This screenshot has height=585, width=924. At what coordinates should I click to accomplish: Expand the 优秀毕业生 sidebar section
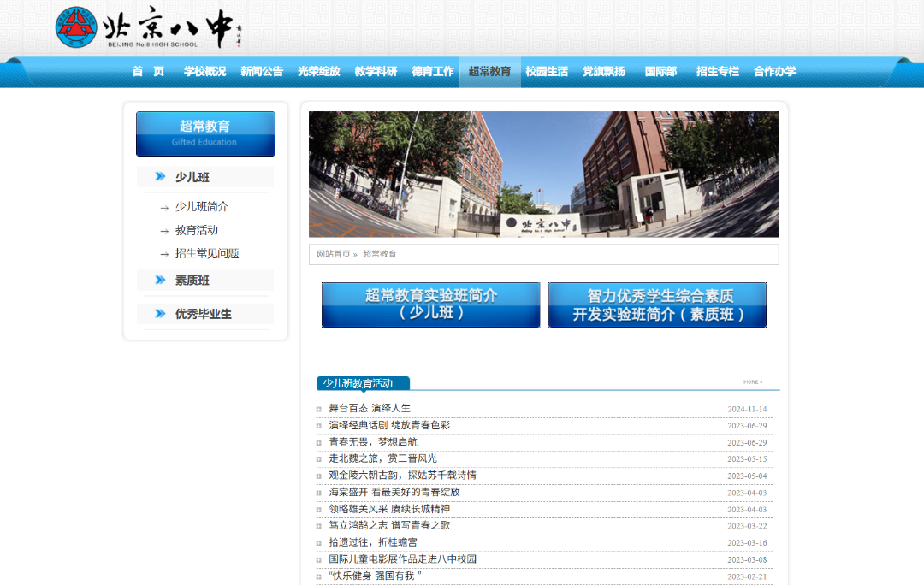[205, 314]
